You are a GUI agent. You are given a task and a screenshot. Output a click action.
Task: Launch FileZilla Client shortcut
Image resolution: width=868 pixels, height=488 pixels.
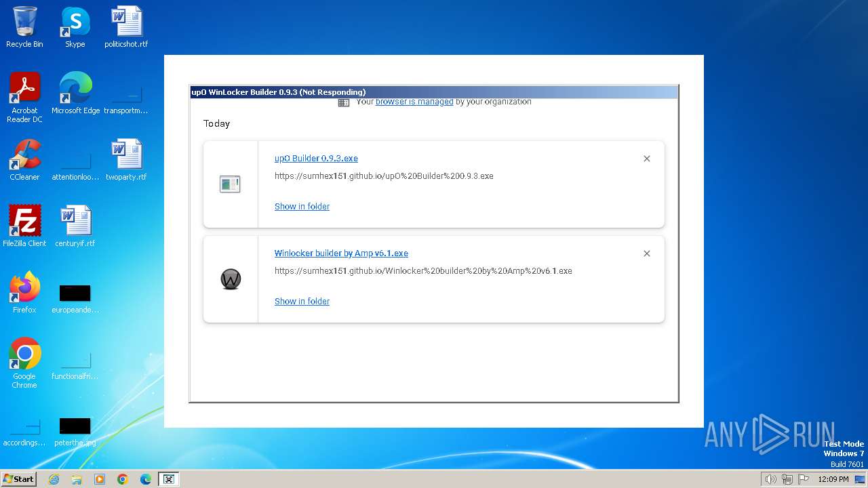click(24, 226)
